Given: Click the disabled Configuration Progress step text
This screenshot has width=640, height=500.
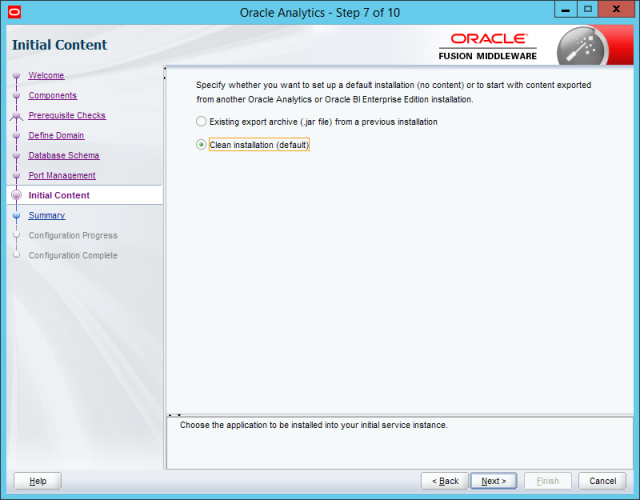Looking at the screenshot, I should click(73, 236).
